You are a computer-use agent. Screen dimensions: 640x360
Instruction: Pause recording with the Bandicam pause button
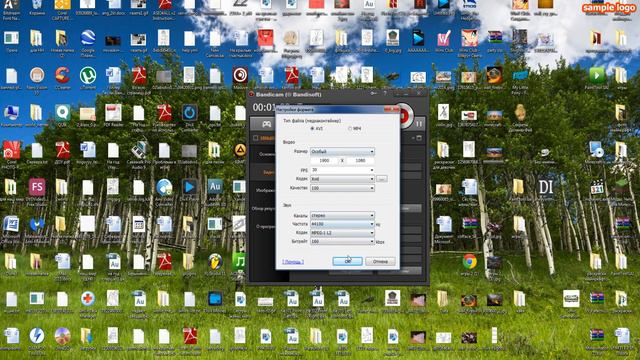click(x=419, y=123)
